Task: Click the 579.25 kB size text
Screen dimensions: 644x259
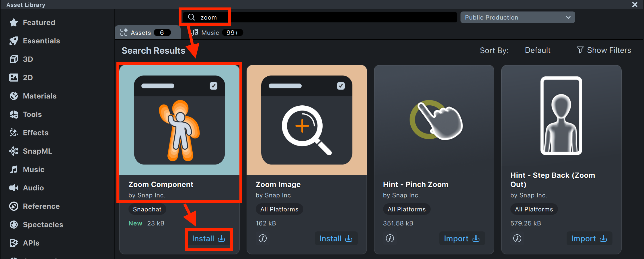Action: point(526,223)
